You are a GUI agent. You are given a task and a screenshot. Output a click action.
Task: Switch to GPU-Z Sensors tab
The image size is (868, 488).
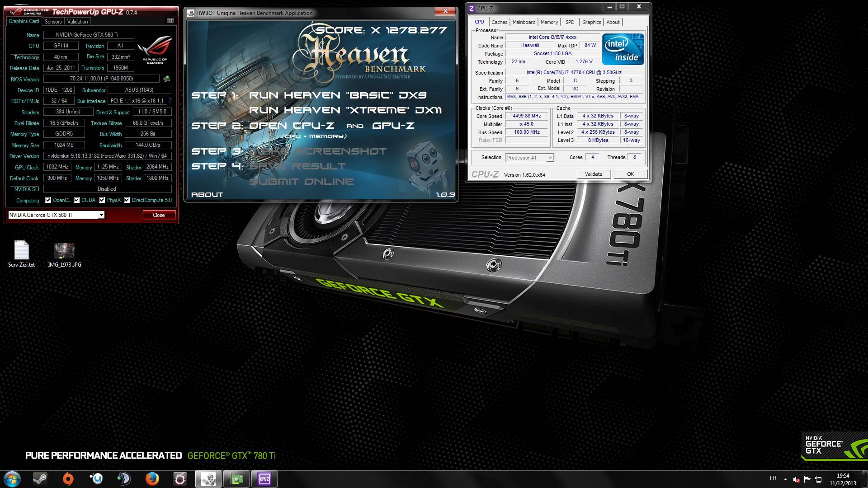tap(53, 22)
